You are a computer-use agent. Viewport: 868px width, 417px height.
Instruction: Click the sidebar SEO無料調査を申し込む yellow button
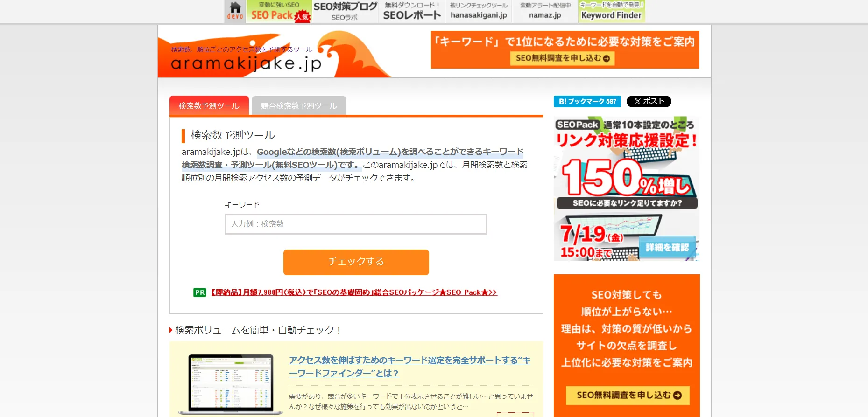[628, 396]
